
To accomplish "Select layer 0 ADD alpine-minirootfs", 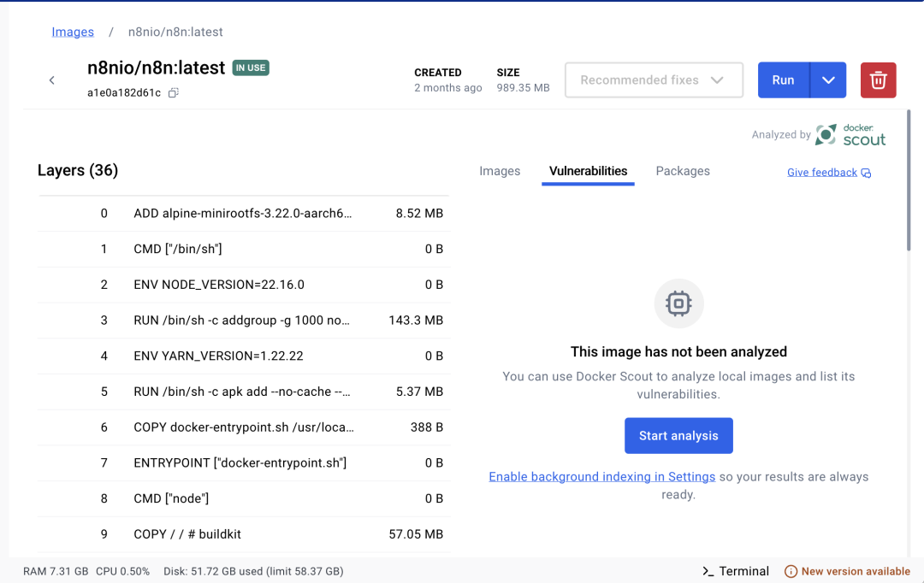I will (244, 213).
